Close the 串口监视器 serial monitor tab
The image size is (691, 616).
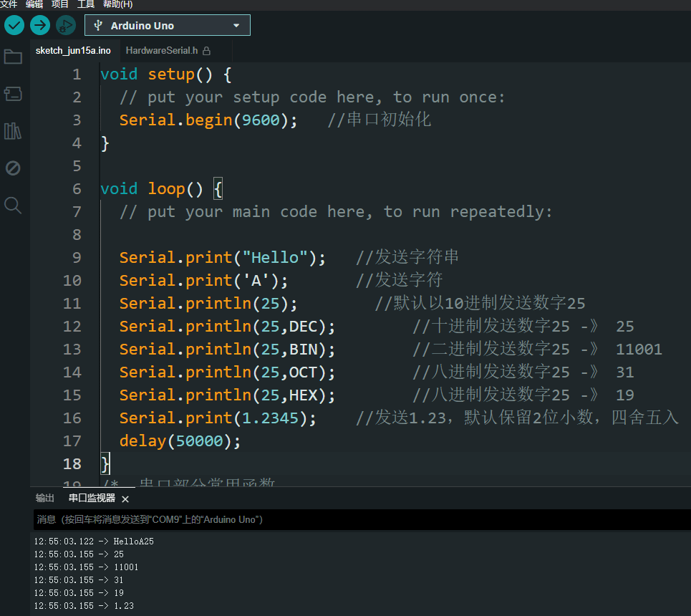(x=125, y=499)
